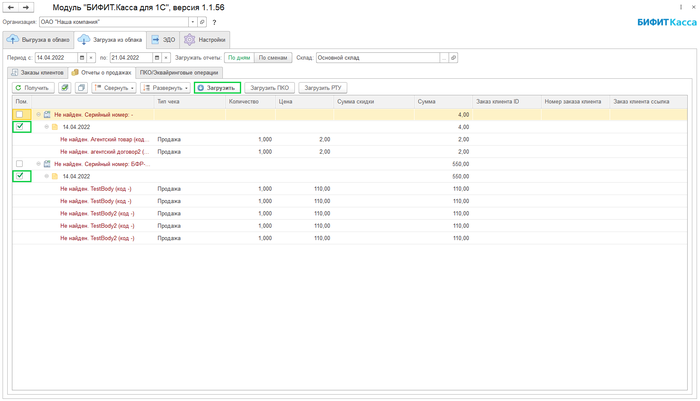This screenshot has width=700, height=401.
Task: Open warehouse record with the link icon
Action: click(453, 58)
